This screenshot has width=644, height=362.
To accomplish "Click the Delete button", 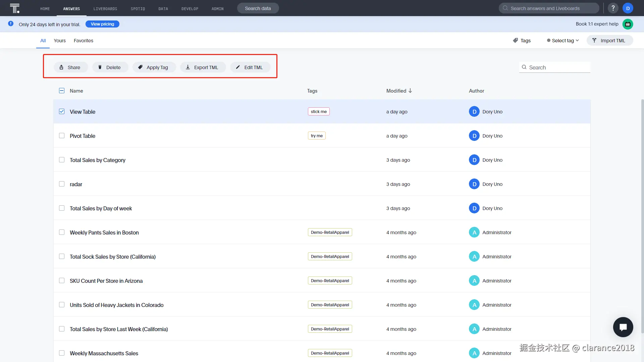I will pyautogui.click(x=110, y=67).
